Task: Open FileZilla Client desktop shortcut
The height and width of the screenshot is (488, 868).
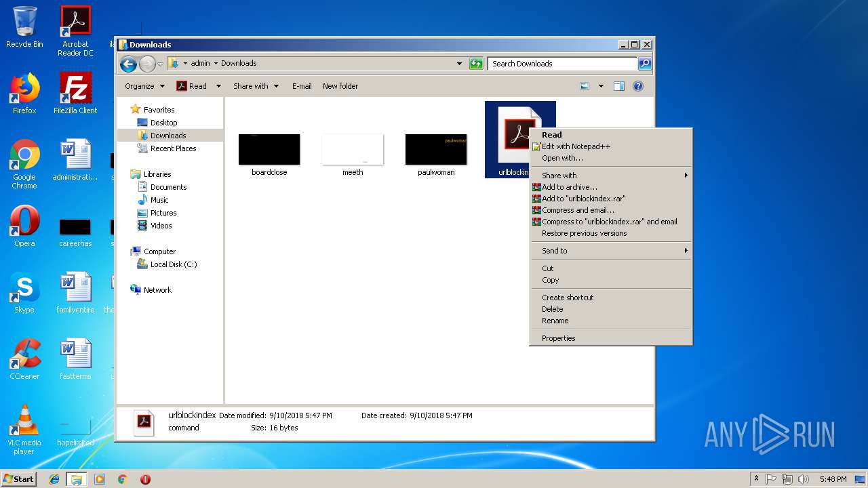Action: (75, 94)
